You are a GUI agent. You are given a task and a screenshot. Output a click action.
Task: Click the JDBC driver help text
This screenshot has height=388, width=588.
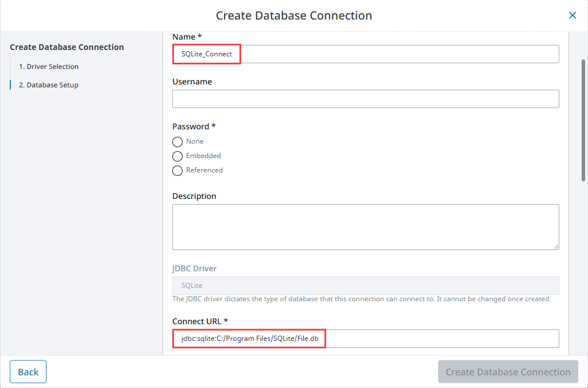pyautogui.click(x=361, y=299)
